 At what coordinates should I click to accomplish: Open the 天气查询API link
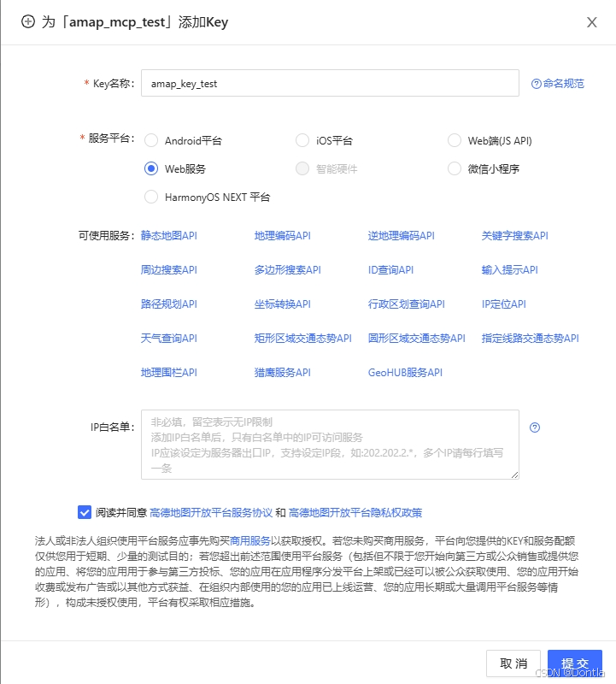[x=168, y=338]
